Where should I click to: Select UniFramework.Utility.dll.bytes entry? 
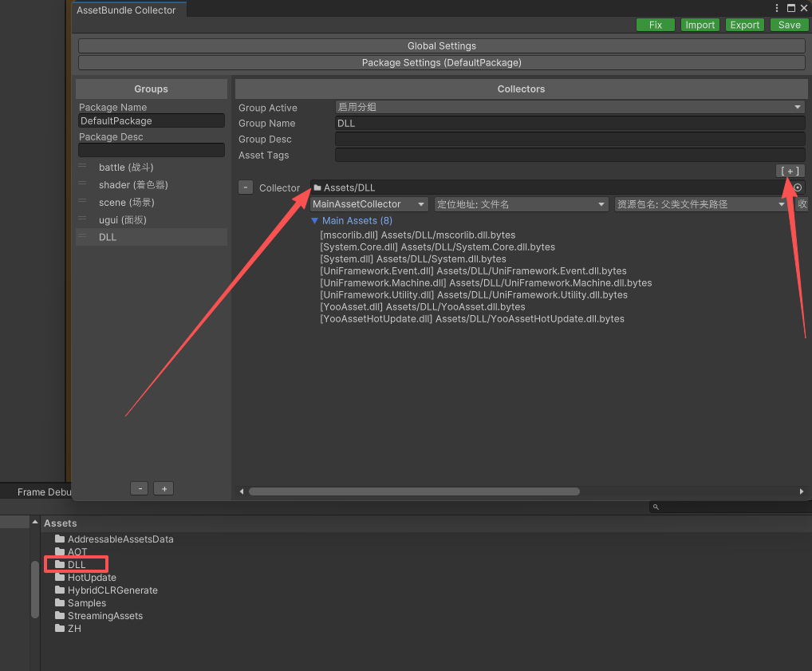474,295
